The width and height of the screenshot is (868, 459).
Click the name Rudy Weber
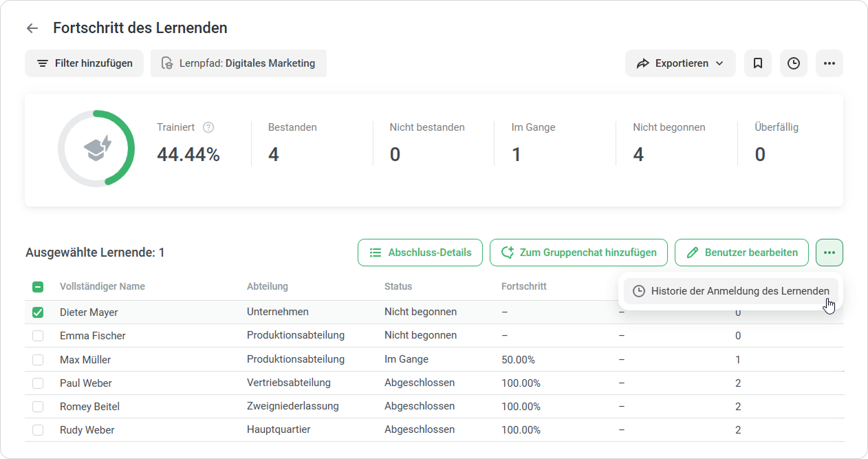(x=87, y=430)
